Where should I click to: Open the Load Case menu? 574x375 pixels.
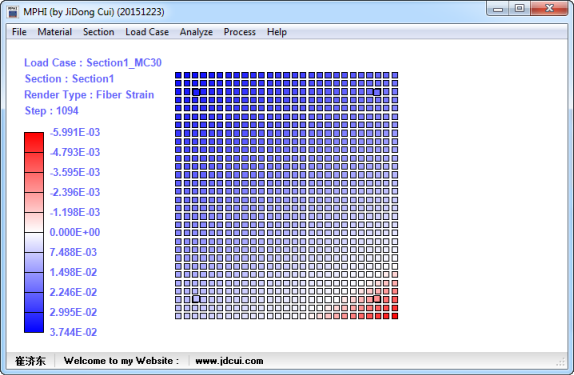click(x=147, y=32)
